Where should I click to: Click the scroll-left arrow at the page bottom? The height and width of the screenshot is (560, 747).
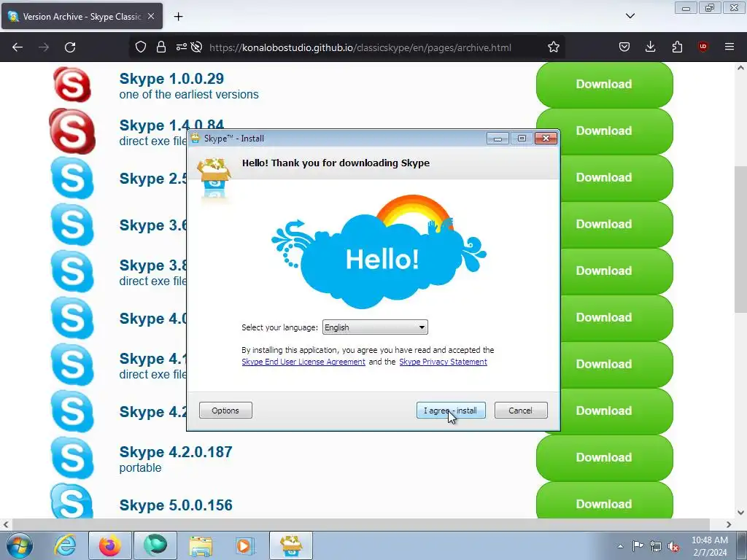coord(6,524)
